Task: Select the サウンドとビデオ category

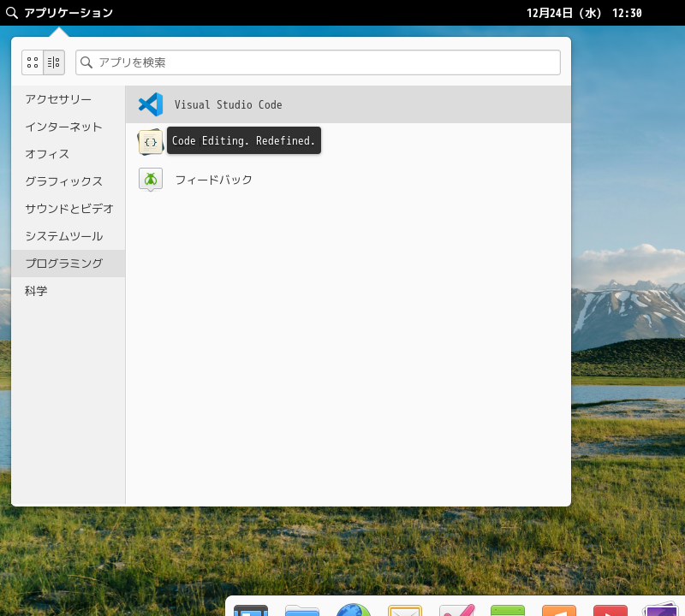Action: 68,209
